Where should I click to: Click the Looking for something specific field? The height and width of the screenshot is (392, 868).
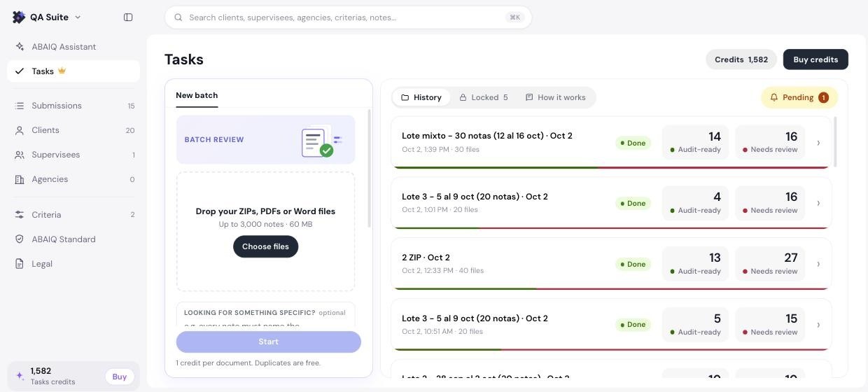tap(265, 314)
